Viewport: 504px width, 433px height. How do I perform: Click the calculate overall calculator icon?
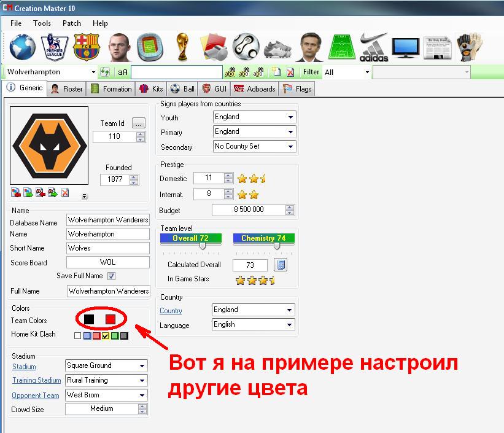coord(281,265)
